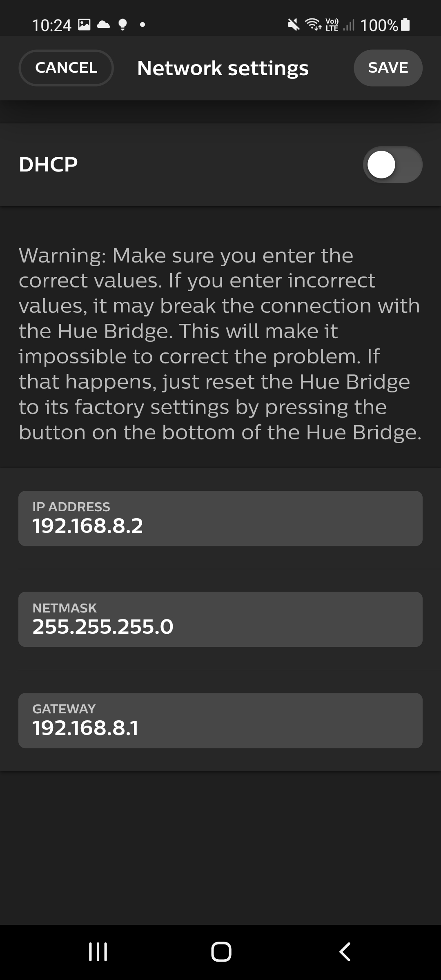The height and width of the screenshot is (980, 441).
Task: Edit the Netmask field
Action: point(220,619)
